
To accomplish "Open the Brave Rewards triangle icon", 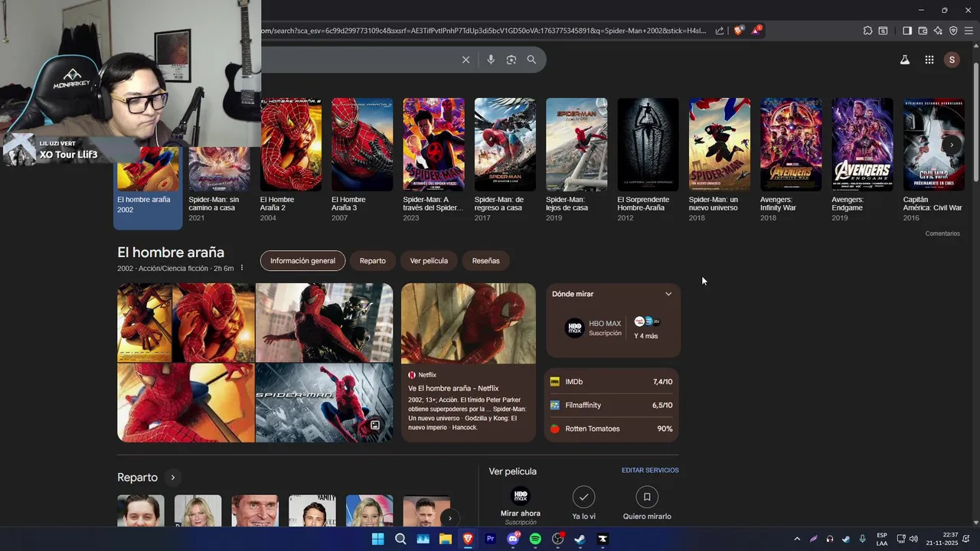I will pos(756,31).
